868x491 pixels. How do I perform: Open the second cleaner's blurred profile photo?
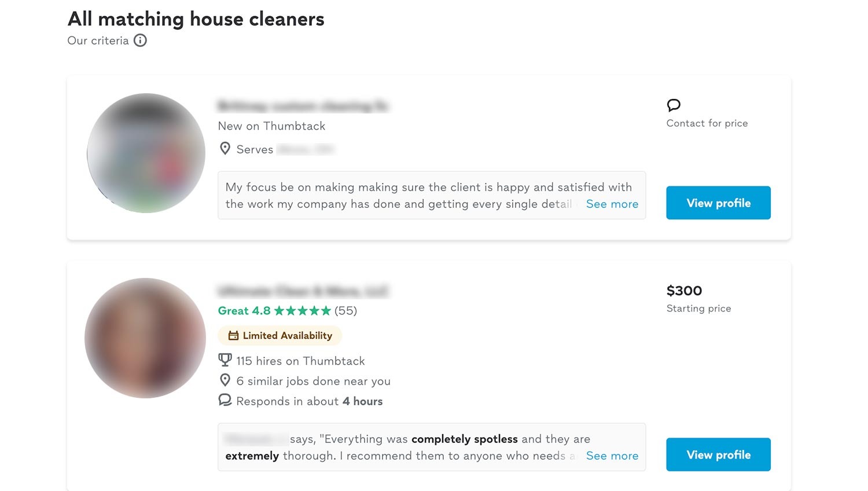click(x=145, y=338)
